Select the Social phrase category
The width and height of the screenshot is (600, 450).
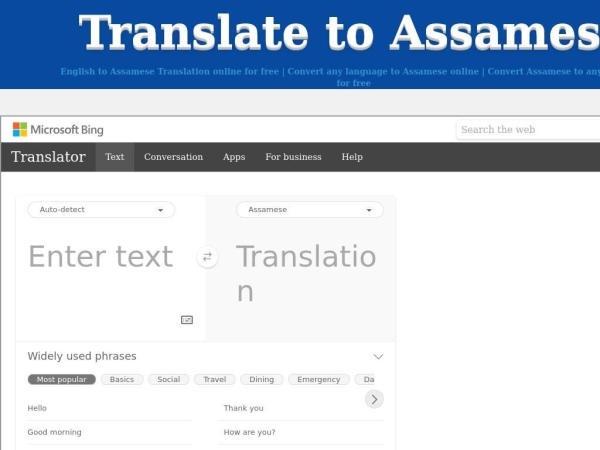[169, 379]
